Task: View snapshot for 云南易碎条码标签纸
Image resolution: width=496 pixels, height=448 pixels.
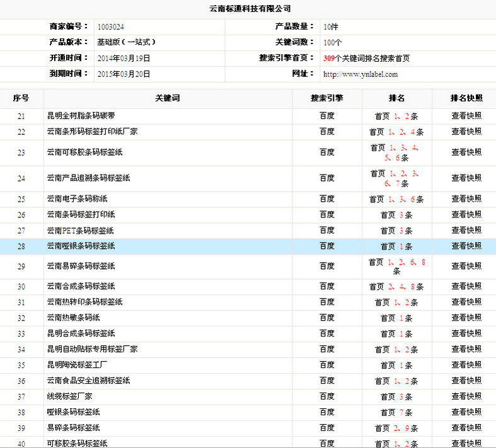Action: [466, 266]
